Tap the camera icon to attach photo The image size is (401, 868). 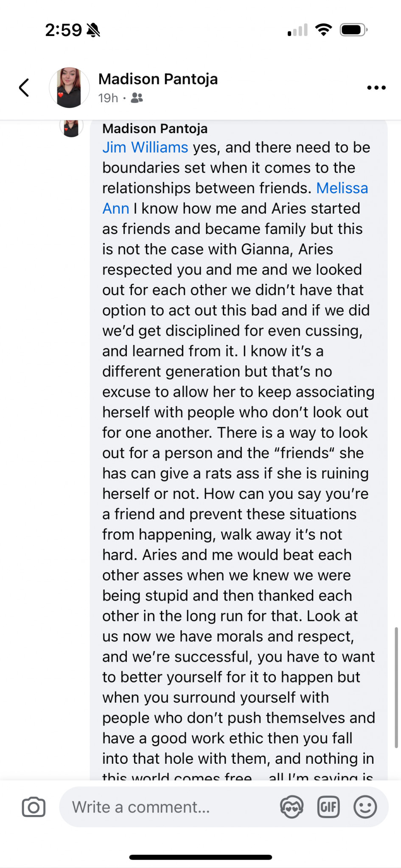[x=34, y=807]
